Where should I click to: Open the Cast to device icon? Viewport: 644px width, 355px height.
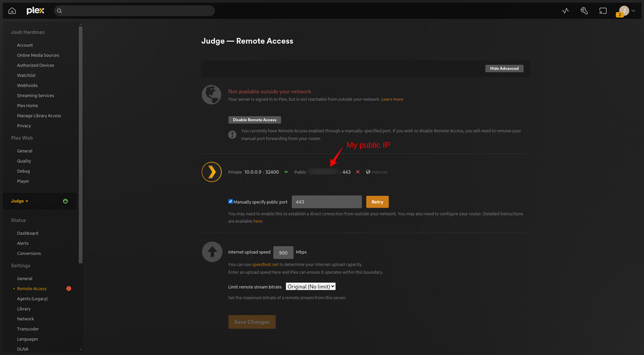pyautogui.click(x=603, y=11)
